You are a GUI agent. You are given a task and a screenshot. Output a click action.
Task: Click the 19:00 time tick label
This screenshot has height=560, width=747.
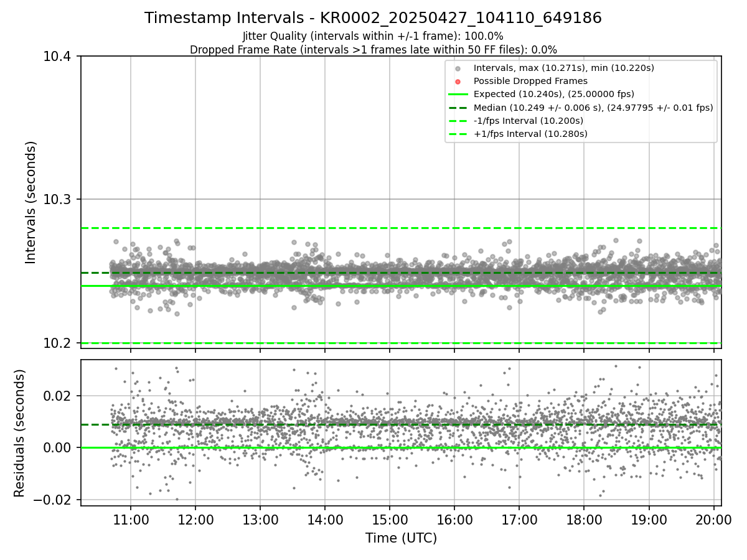click(649, 520)
